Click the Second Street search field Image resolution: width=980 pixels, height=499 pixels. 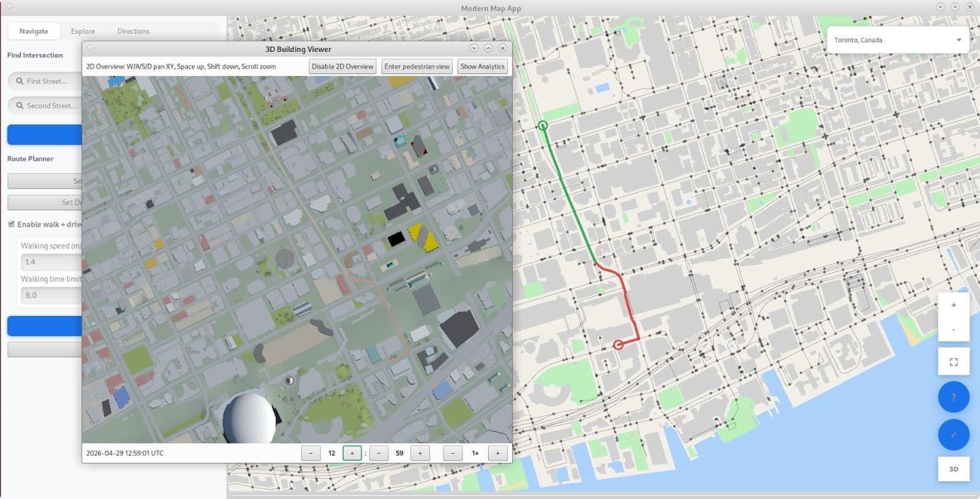45,105
